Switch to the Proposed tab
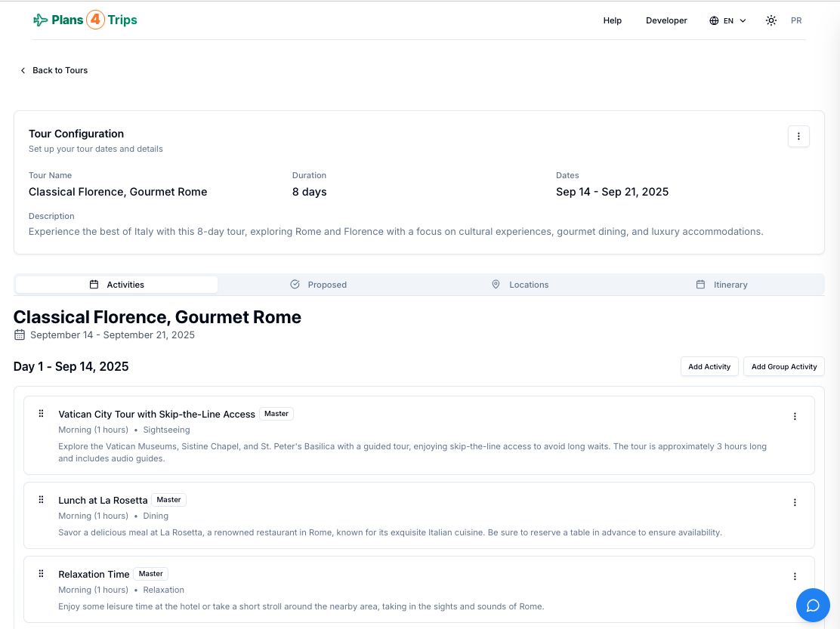Image resolution: width=840 pixels, height=629 pixels. coord(319,285)
